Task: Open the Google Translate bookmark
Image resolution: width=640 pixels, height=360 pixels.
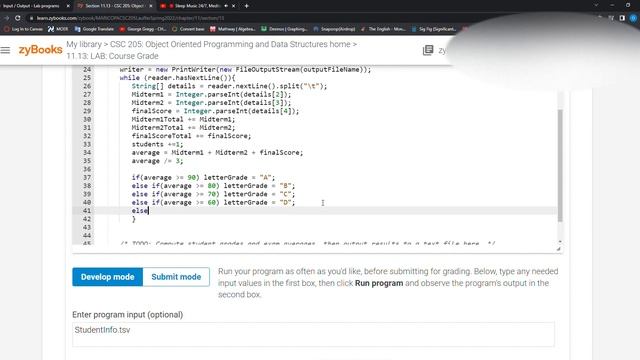Action: 94,29
